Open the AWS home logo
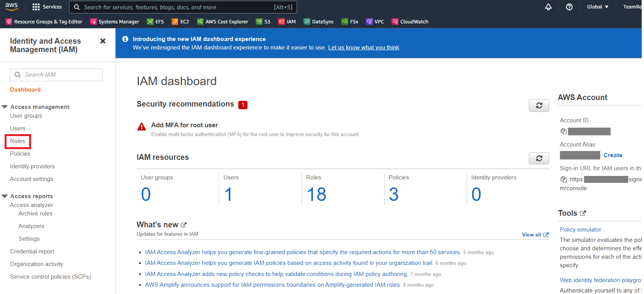 tap(12, 7)
